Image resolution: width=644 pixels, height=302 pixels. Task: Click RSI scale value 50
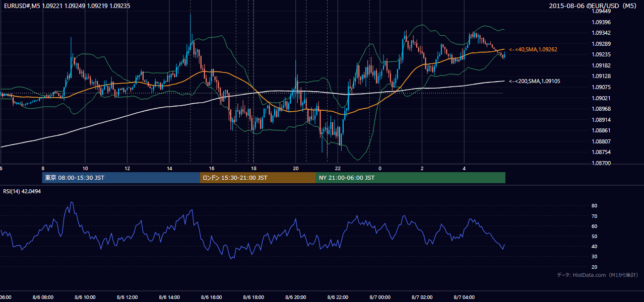point(595,236)
